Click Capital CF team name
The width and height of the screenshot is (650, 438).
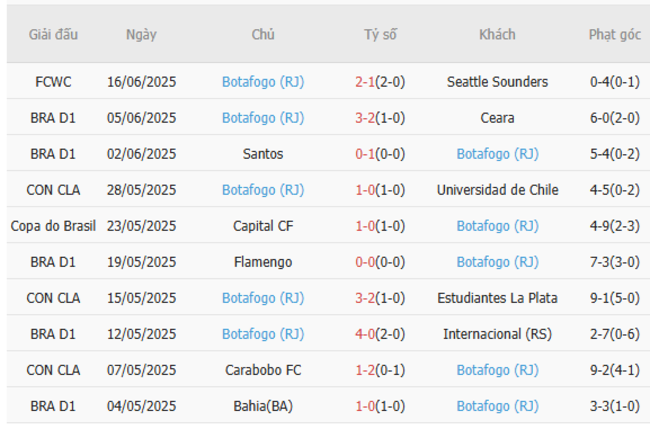tap(263, 226)
